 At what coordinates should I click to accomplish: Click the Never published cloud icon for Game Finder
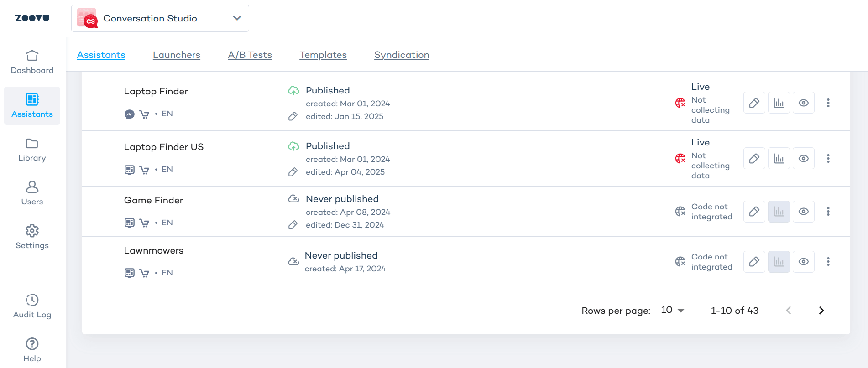tap(293, 199)
